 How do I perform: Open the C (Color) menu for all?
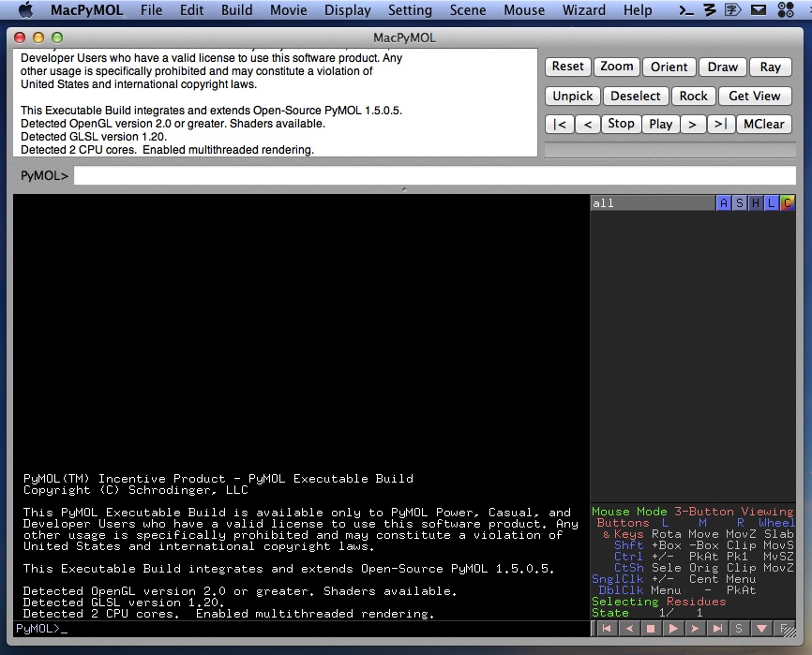[787, 203]
